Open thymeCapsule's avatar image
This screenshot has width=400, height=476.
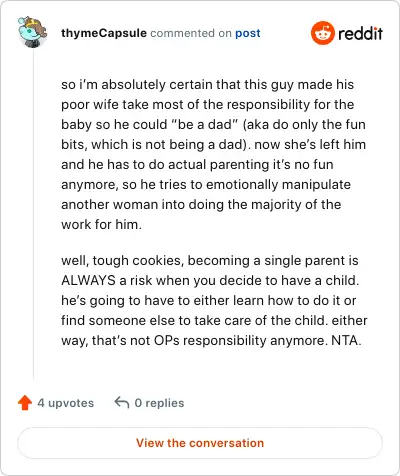(32, 31)
